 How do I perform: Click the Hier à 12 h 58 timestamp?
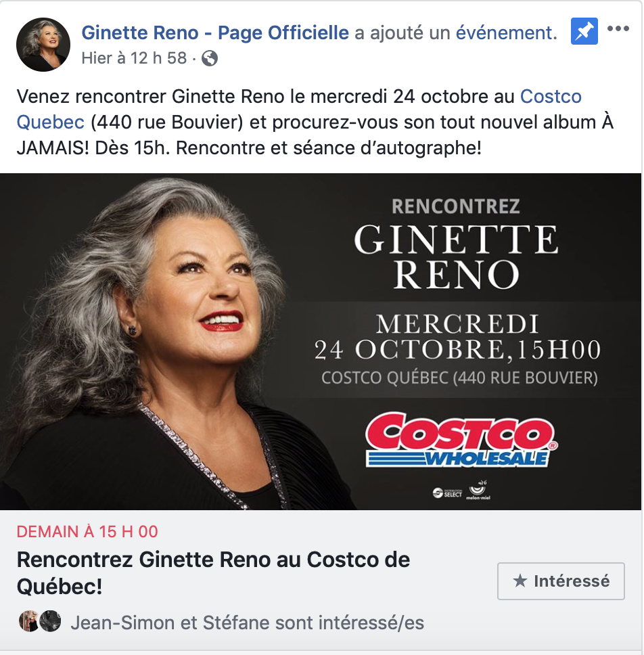click(x=134, y=58)
